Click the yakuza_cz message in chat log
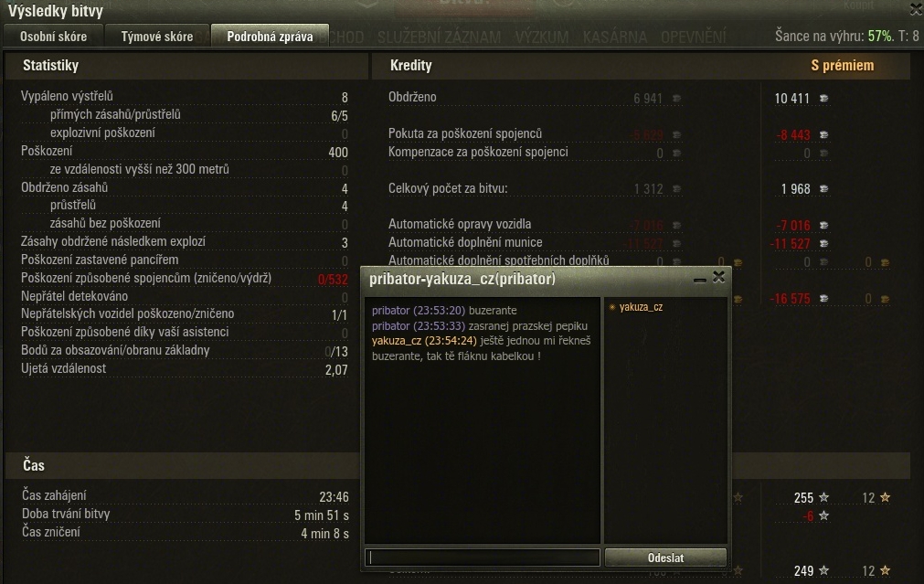Viewport: 924px width, 584px height. [482, 348]
